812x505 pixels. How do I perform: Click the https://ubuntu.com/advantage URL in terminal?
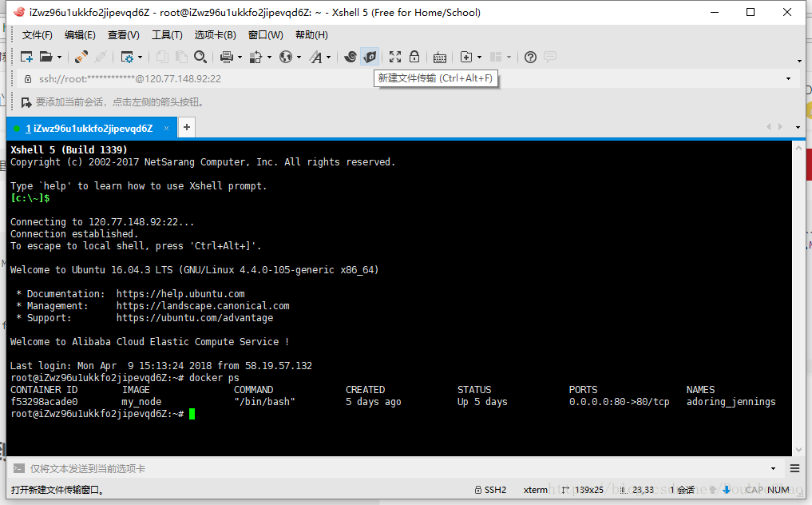[194, 318]
